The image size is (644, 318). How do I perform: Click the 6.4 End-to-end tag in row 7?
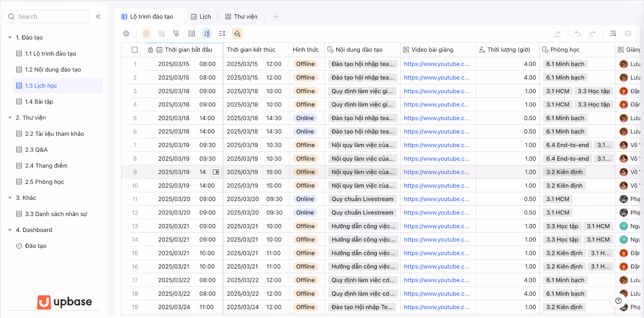pyautogui.click(x=568, y=145)
